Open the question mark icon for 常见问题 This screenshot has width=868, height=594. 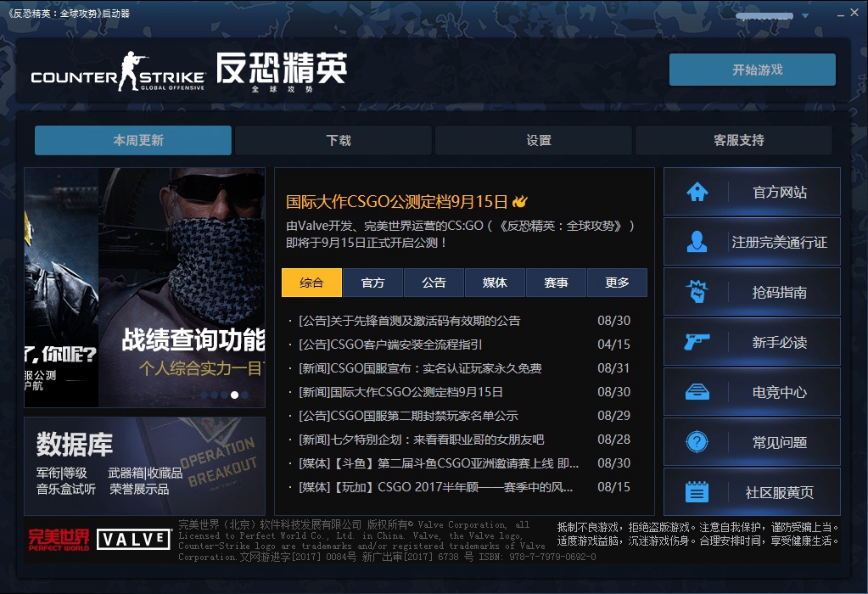point(697,442)
